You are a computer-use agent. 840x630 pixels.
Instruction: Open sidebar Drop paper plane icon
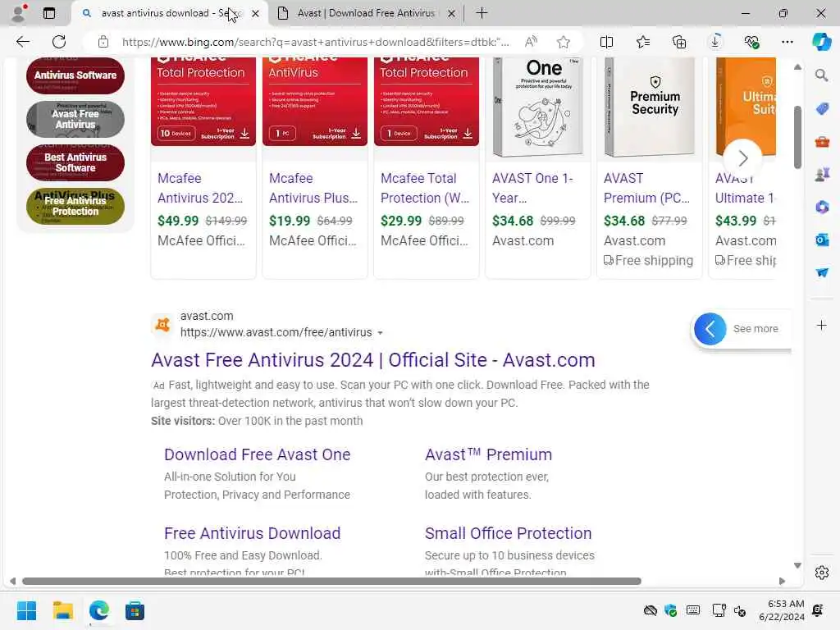click(822, 272)
